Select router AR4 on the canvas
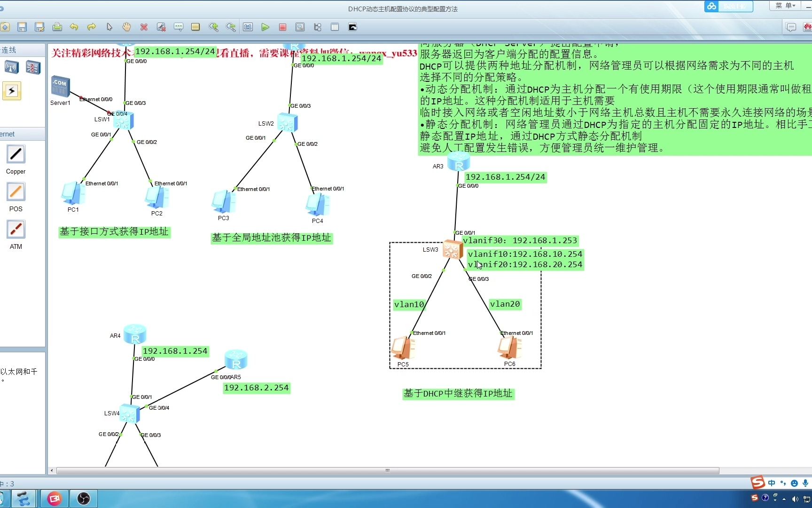Screen dimensions: 812x508 tap(135, 334)
